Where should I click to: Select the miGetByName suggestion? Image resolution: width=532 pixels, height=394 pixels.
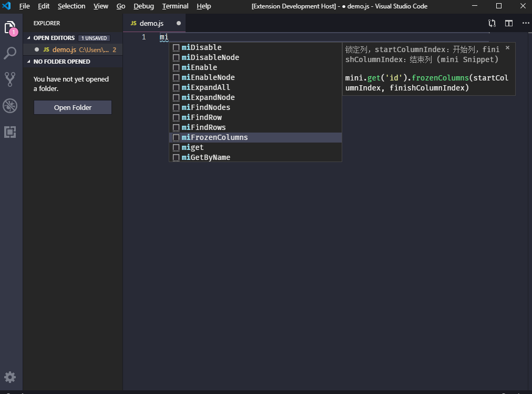click(x=255, y=157)
